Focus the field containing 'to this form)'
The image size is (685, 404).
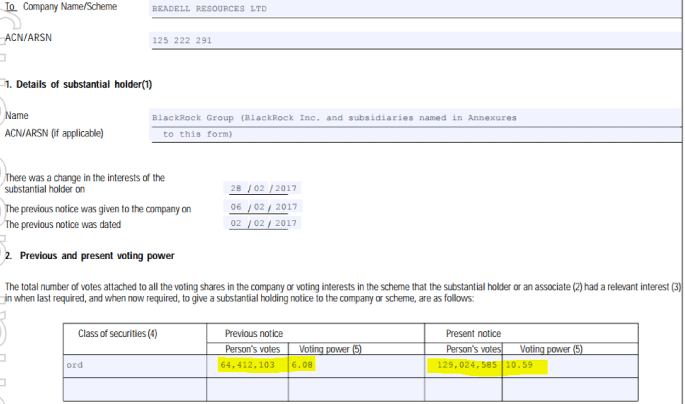(400, 134)
